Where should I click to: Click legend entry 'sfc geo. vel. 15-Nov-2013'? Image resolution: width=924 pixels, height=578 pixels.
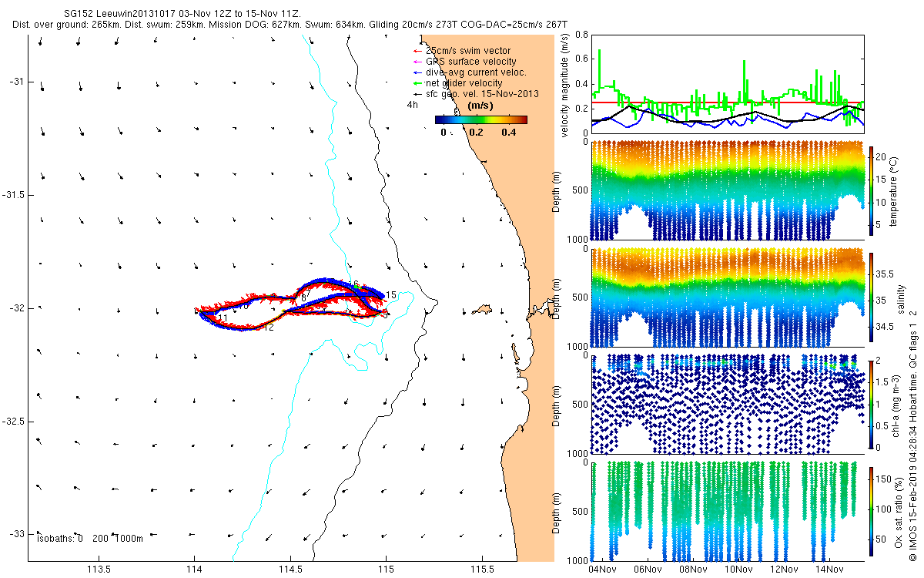(482, 94)
